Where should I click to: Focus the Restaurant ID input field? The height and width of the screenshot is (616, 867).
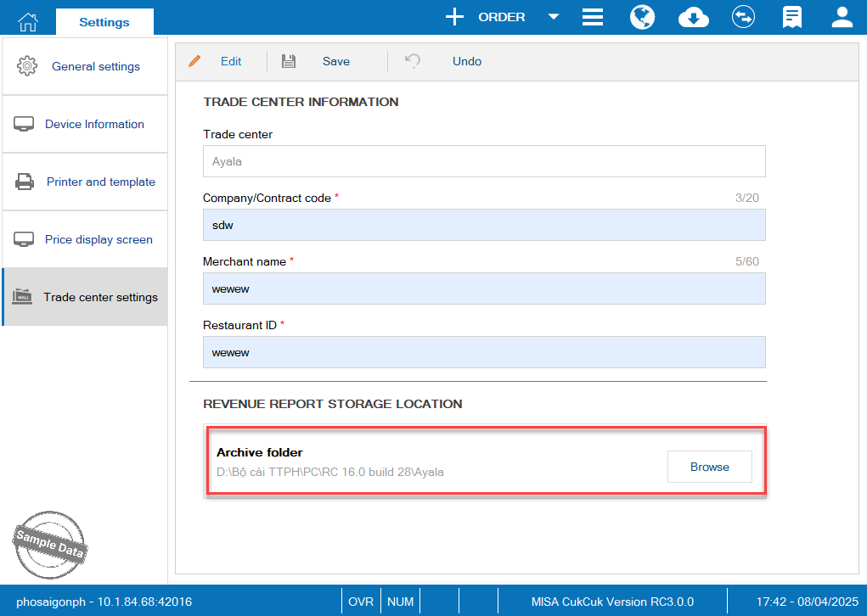[484, 352]
